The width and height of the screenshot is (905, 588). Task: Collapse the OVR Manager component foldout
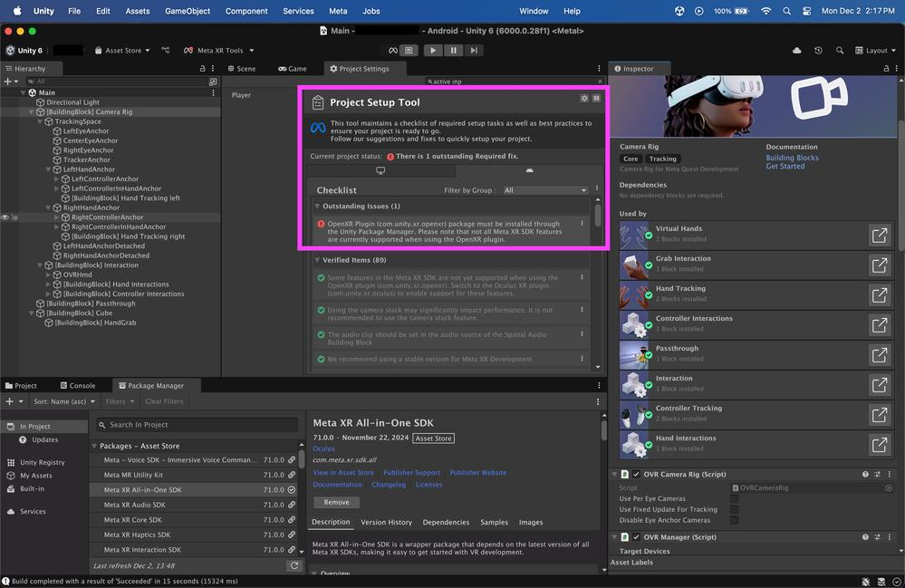[x=614, y=537]
